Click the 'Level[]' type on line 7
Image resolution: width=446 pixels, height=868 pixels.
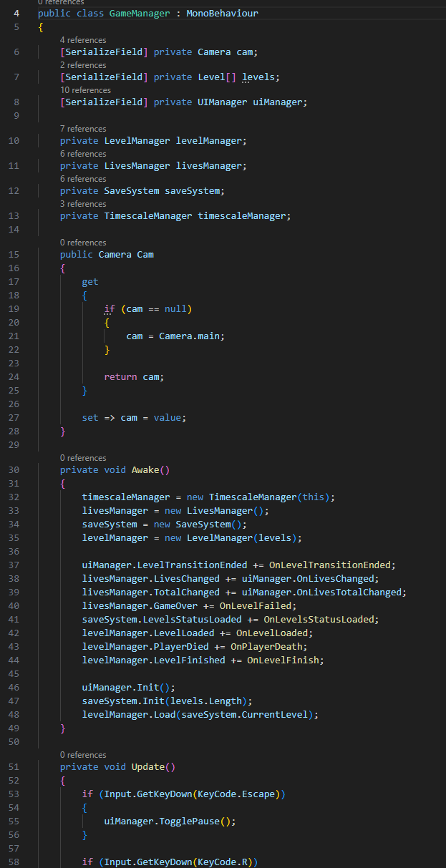click(217, 77)
